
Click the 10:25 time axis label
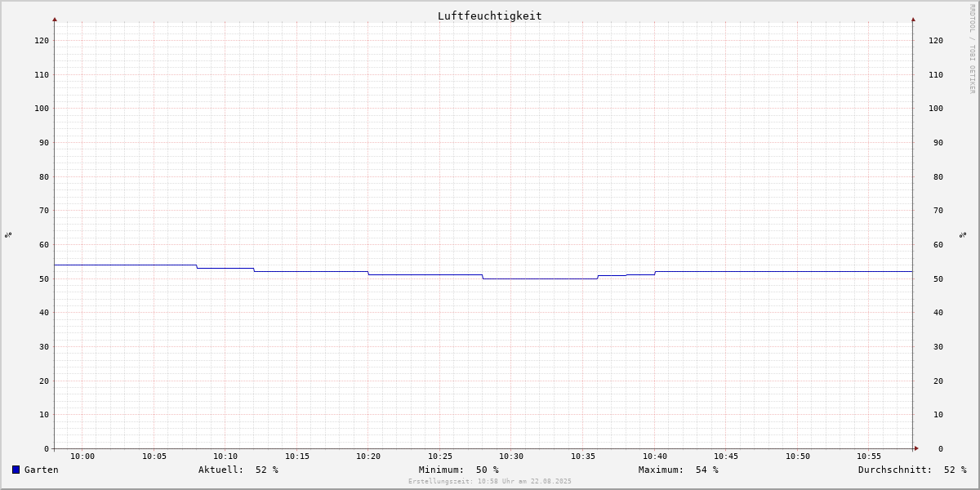click(440, 456)
